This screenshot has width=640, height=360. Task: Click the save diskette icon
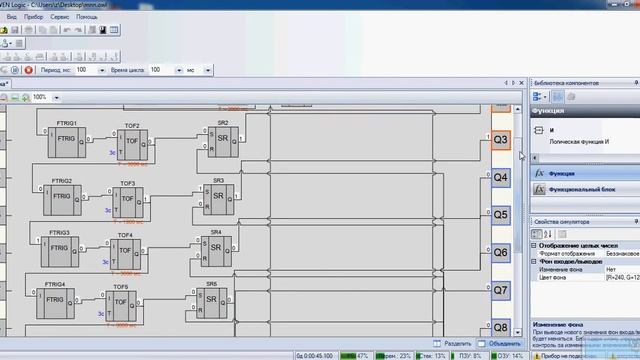15,30
